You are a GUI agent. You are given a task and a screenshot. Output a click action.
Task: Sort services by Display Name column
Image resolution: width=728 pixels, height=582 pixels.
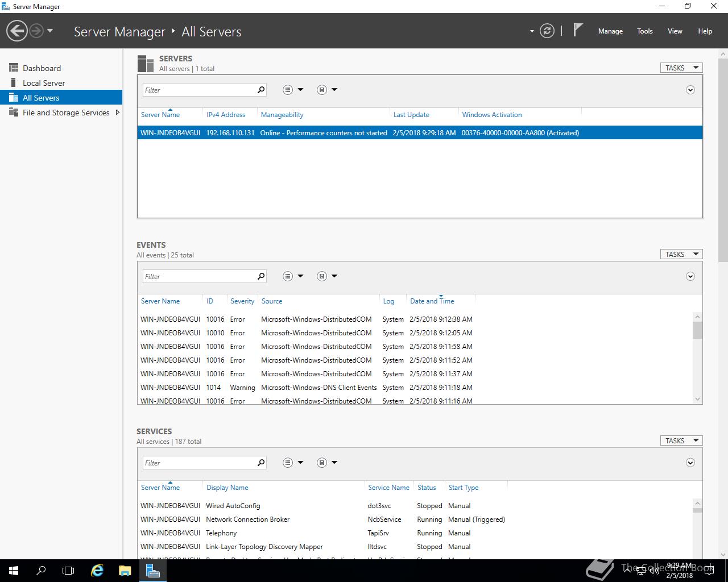pos(227,488)
